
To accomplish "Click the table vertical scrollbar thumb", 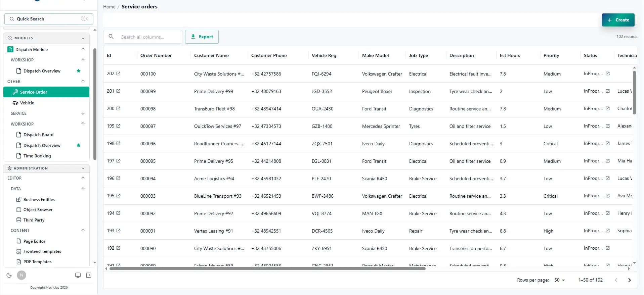I will (634, 92).
